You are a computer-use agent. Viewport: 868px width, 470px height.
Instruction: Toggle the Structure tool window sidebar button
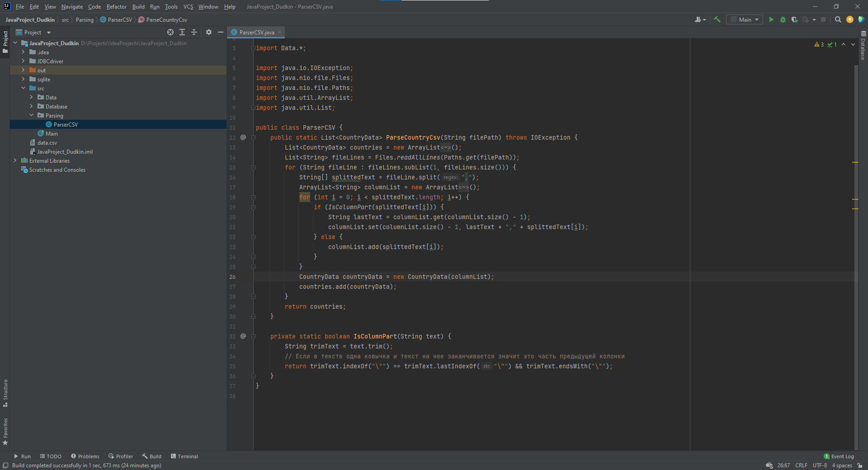[5, 392]
